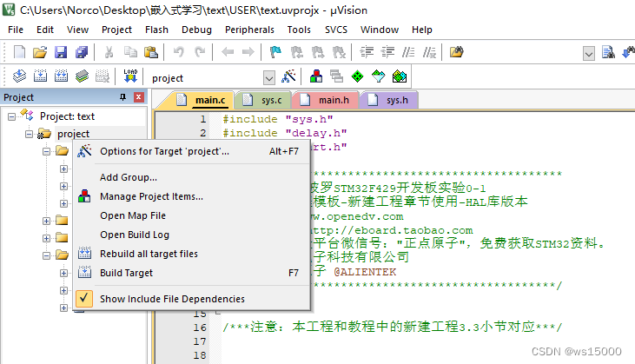Screen dimensions: 635x364
Task: Switch to main.c tab
Action: coord(201,100)
